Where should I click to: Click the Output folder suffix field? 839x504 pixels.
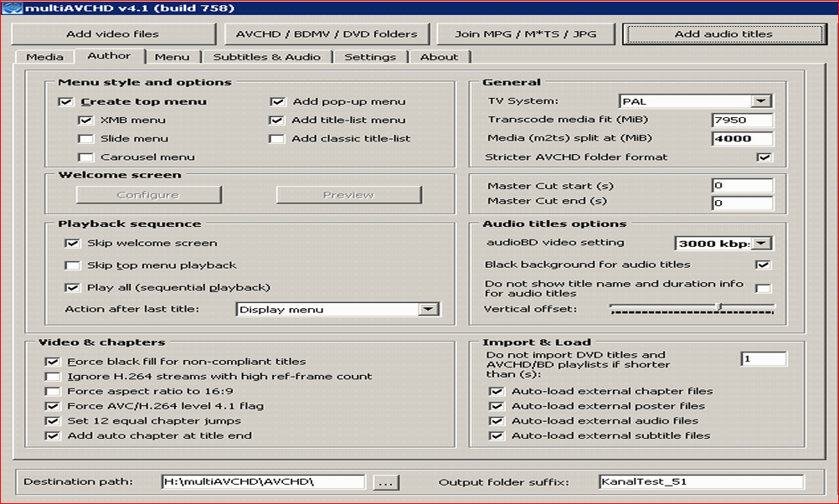pyautogui.click(x=700, y=482)
